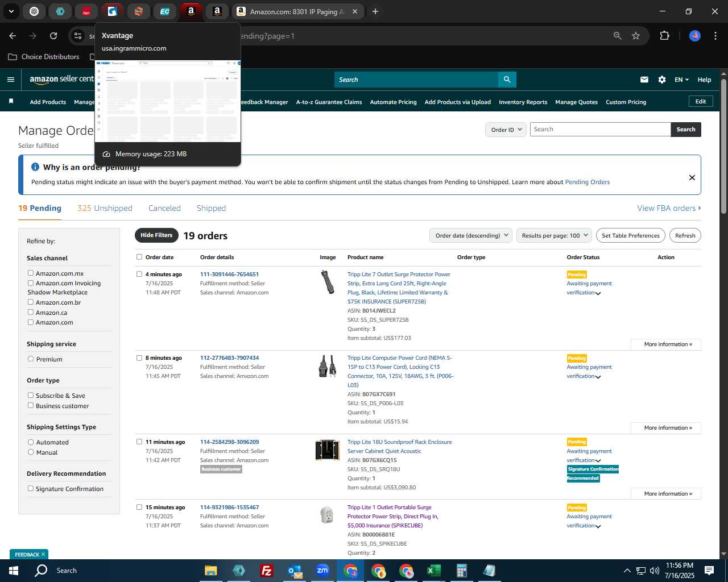Click the page vertical scrollbar
Viewport: 728px width, 582px height.
click(724, 146)
